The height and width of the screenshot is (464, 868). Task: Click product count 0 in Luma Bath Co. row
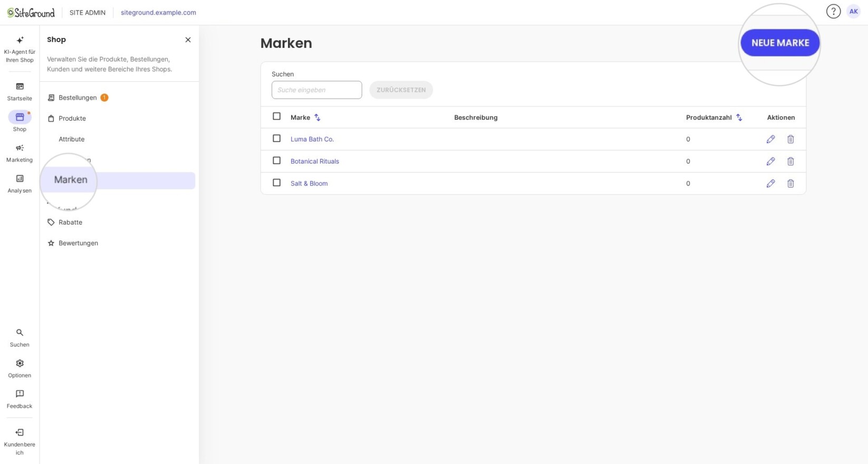(688, 139)
